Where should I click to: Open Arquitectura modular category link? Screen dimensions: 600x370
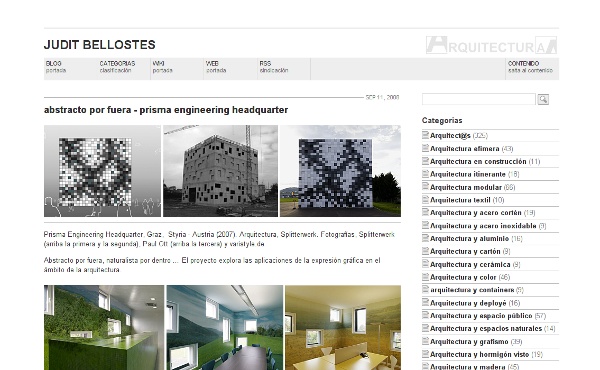point(466,187)
